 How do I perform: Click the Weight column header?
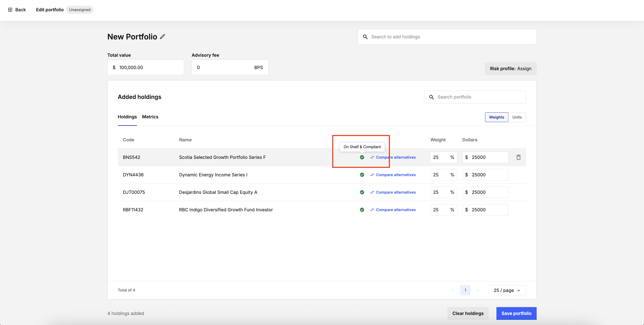(x=438, y=140)
